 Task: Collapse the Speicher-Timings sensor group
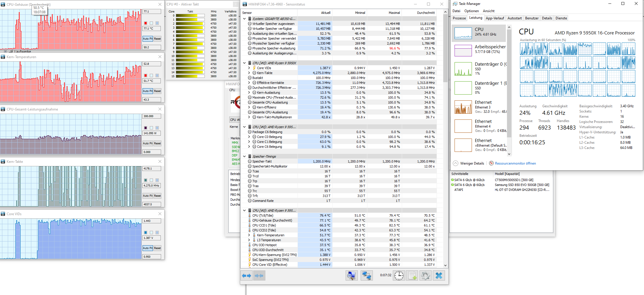(x=244, y=156)
